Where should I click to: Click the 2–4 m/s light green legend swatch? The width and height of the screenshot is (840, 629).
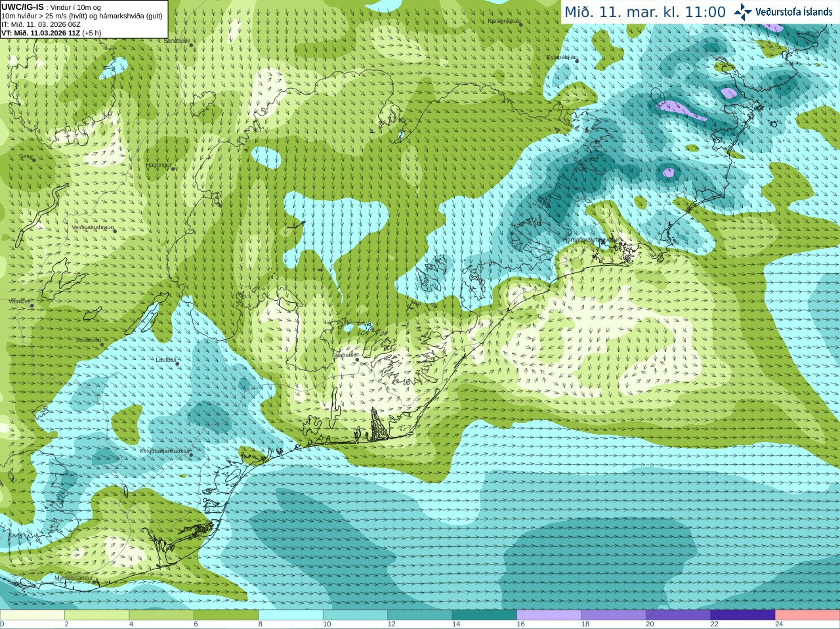pyautogui.click(x=97, y=615)
